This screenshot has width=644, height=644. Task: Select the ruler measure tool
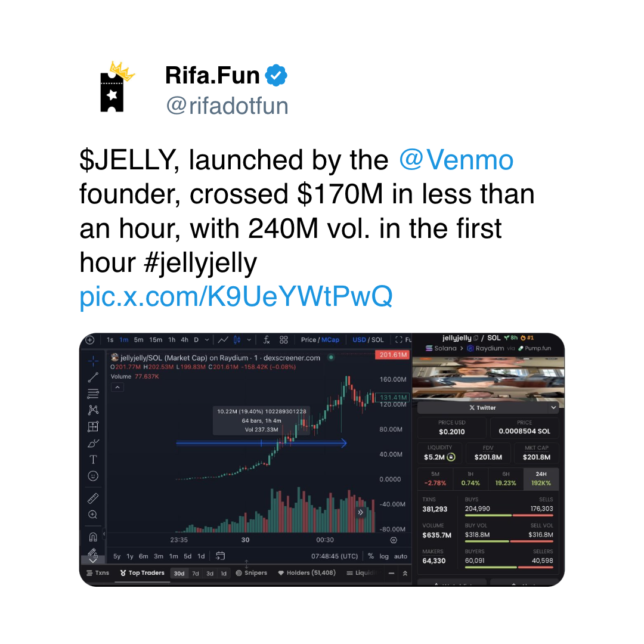tap(93, 498)
